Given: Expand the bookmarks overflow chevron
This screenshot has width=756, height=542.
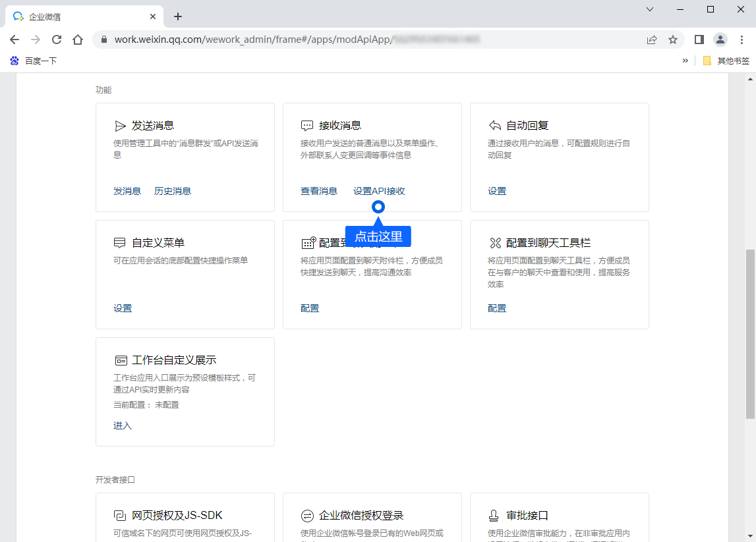Looking at the screenshot, I should pyautogui.click(x=685, y=61).
